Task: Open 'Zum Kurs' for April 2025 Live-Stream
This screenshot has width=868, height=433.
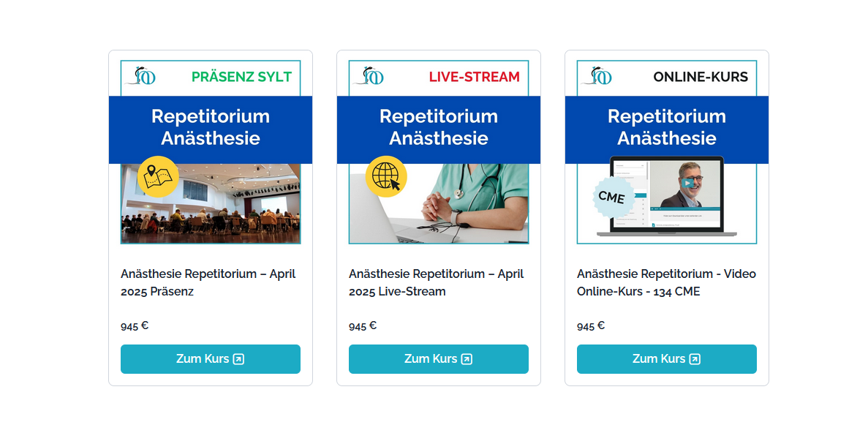Action: [439, 359]
